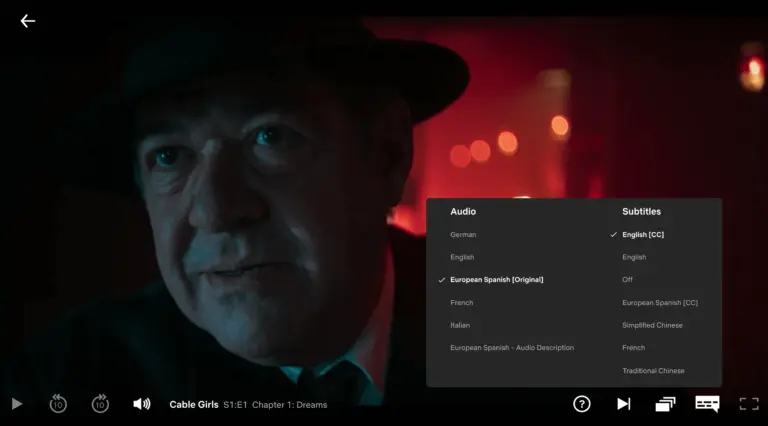Skip forward 10 seconds
The width and height of the screenshot is (768, 426).
pyautogui.click(x=100, y=404)
